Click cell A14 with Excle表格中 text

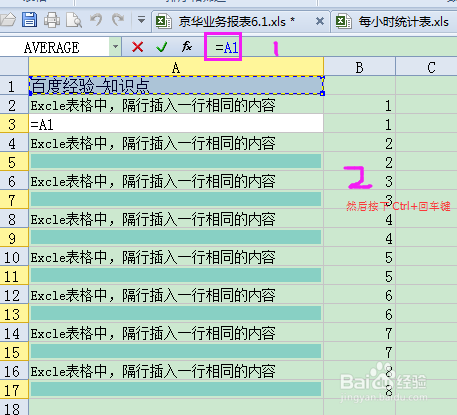(176, 333)
